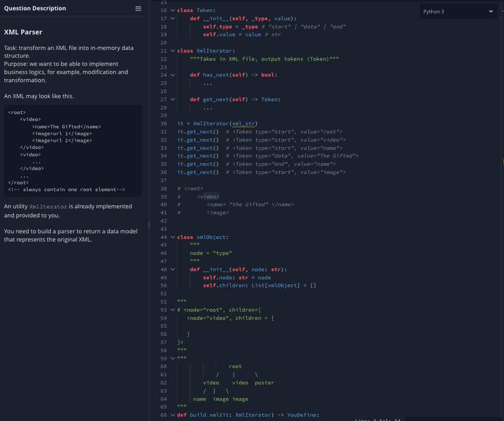
Task: Click the 'You need to build a parser' paragraph
Action: [71, 235]
